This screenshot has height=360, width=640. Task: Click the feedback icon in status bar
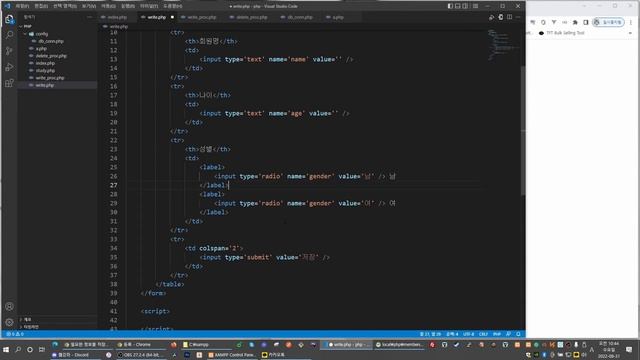pyautogui.click(x=509, y=334)
